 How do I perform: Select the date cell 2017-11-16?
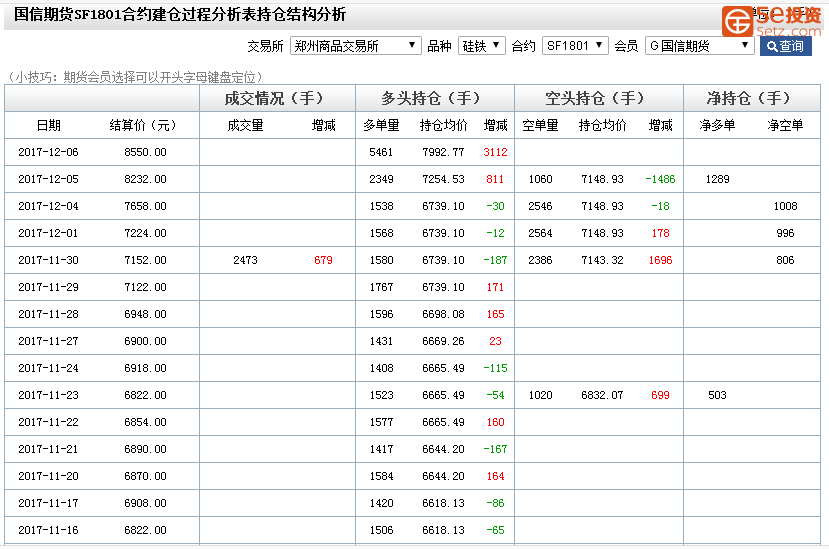tap(48, 530)
